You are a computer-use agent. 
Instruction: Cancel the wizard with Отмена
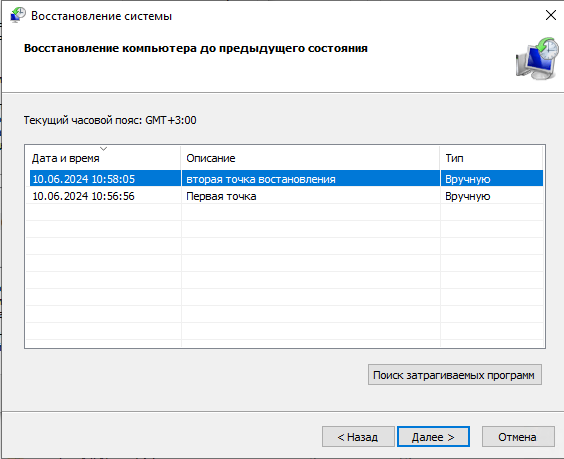pos(518,437)
